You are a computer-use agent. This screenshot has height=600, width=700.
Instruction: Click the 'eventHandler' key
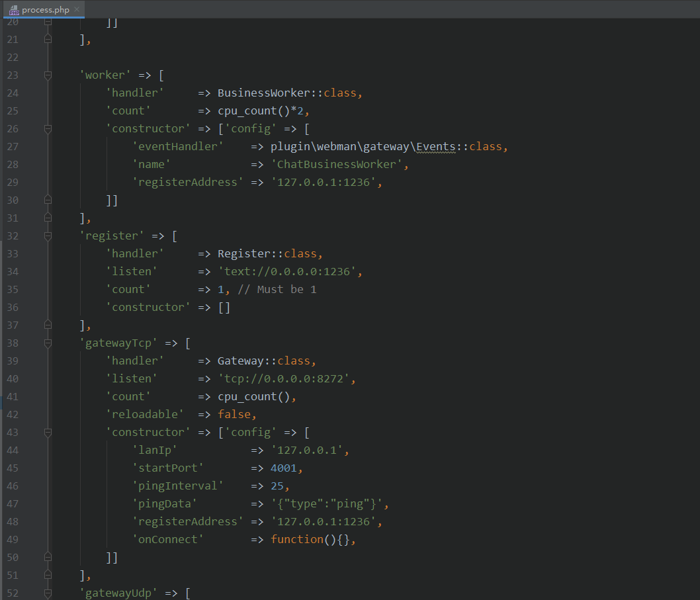coord(178,146)
